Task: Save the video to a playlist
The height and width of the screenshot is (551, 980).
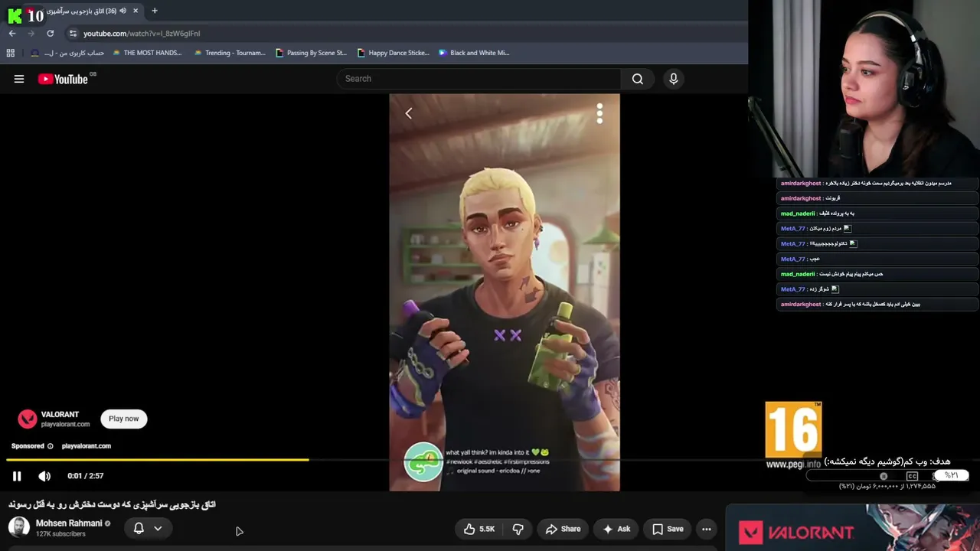Action: tap(668, 529)
